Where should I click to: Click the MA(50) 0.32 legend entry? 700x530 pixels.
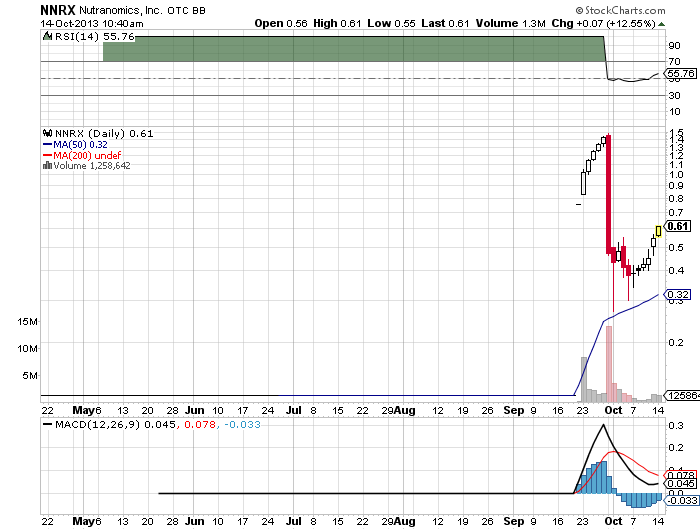(x=80, y=145)
